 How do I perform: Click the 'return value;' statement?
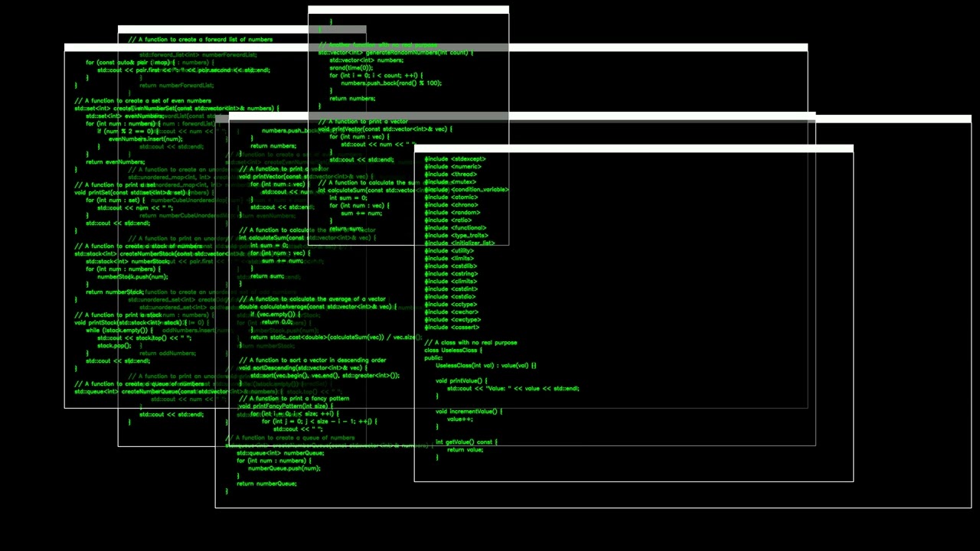(x=465, y=450)
